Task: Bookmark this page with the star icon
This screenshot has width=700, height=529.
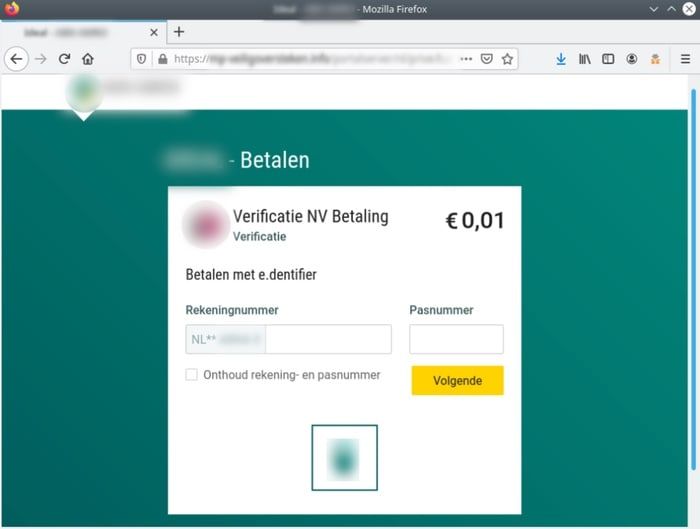Action: [507, 59]
